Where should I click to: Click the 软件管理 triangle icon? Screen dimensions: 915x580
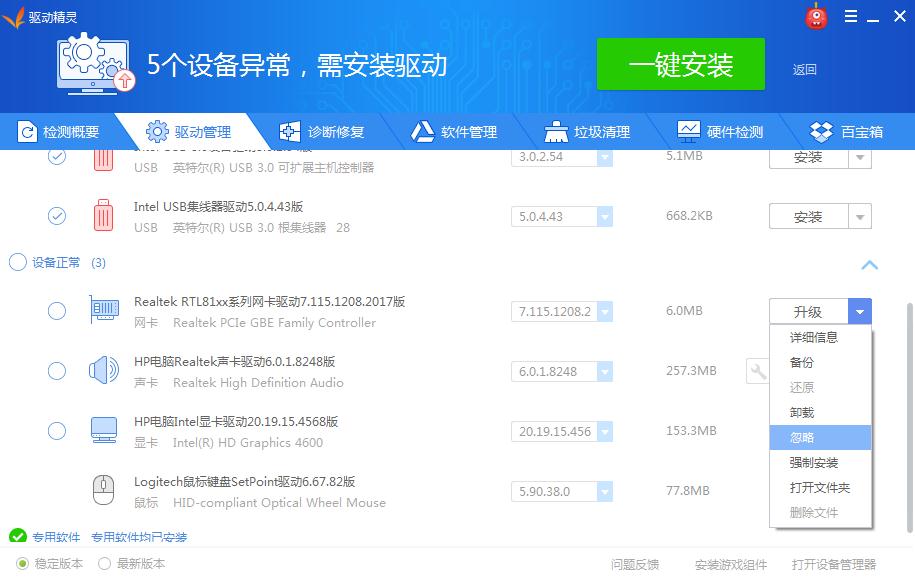pyautogui.click(x=422, y=132)
